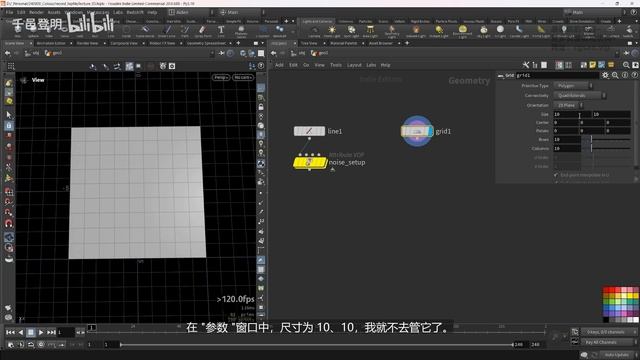Viewport: 640px width, 360px height.
Task: Click network editor zoom search icon
Action: [626, 65]
